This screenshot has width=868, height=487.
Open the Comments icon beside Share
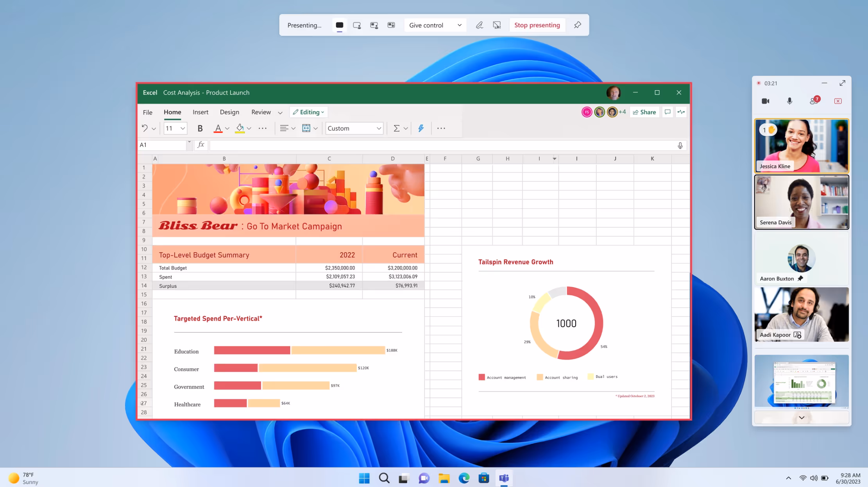pyautogui.click(x=668, y=112)
